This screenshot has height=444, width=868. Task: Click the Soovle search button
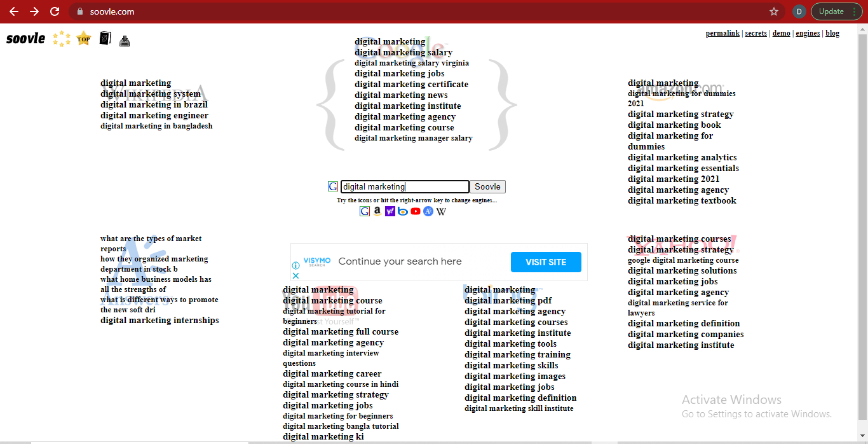[x=487, y=186]
